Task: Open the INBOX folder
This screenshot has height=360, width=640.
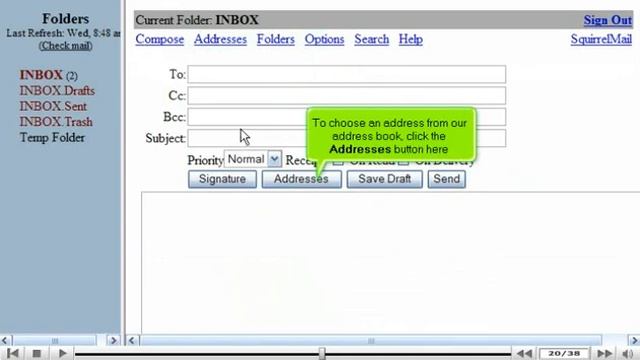Action: coord(41,75)
